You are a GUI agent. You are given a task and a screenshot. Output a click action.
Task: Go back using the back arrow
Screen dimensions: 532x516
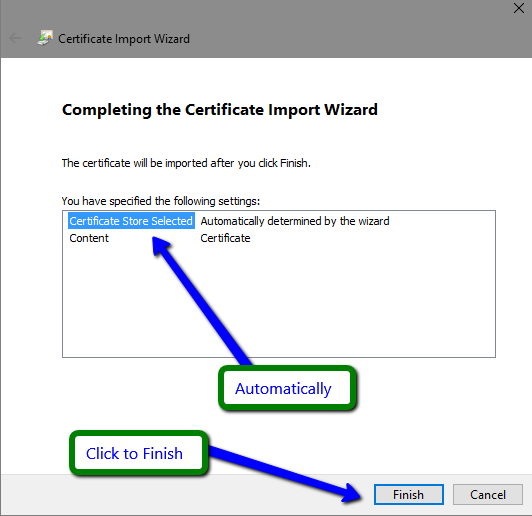tap(15, 38)
